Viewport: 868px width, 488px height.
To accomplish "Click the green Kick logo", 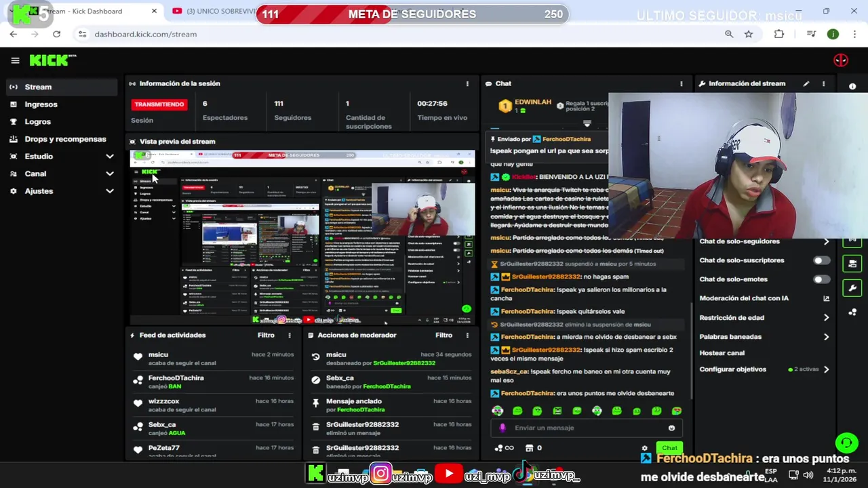I will pos(53,60).
